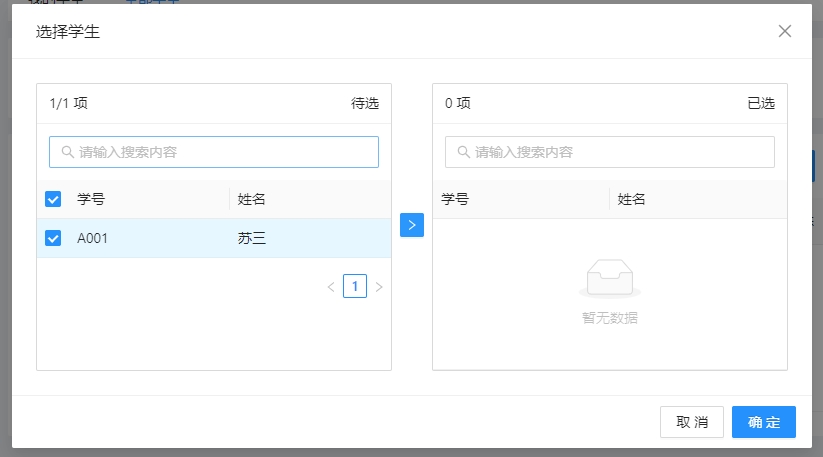Focus the 已选 search input field
The image size is (823, 457).
(x=620, y=152)
